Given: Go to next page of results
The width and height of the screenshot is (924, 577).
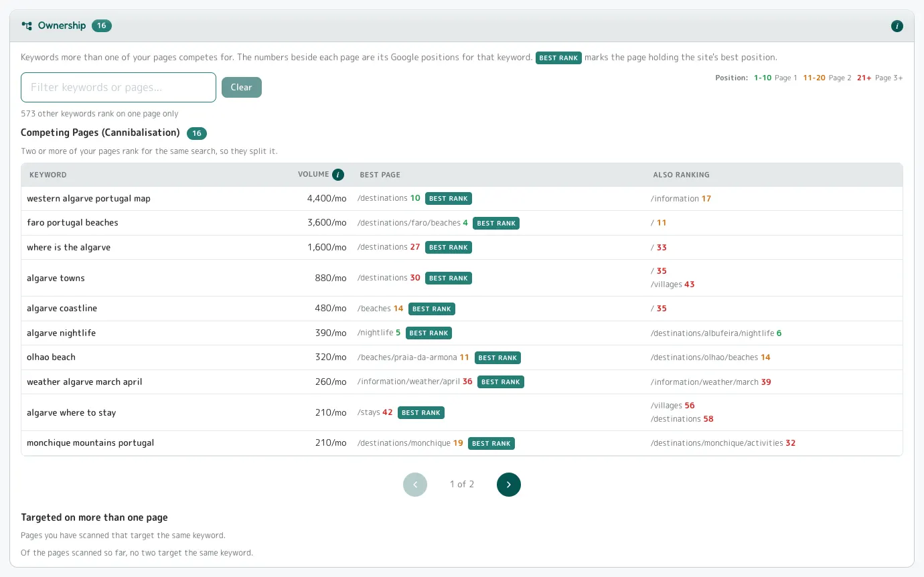Looking at the screenshot, I should click(509, 485).
